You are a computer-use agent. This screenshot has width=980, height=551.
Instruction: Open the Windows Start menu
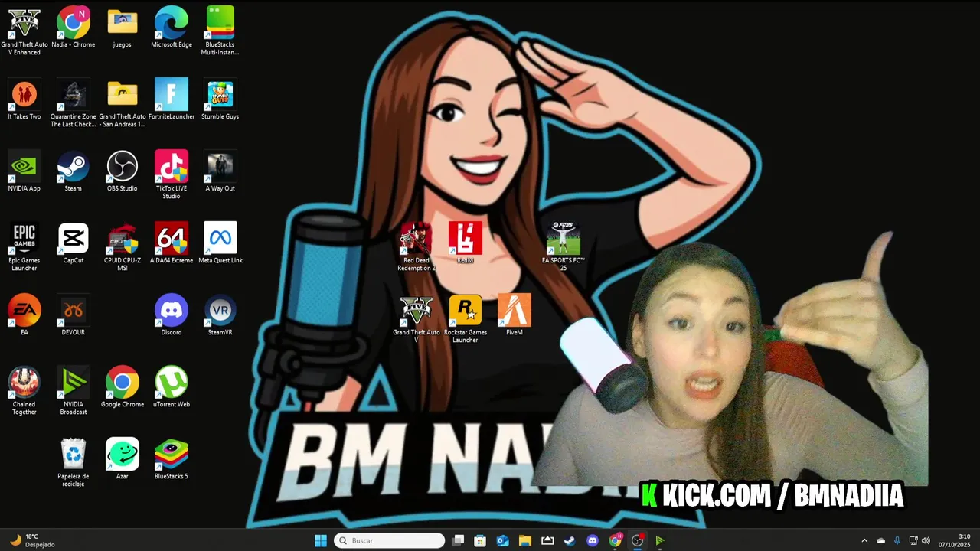pyautogui.click(x=321, y=540)
